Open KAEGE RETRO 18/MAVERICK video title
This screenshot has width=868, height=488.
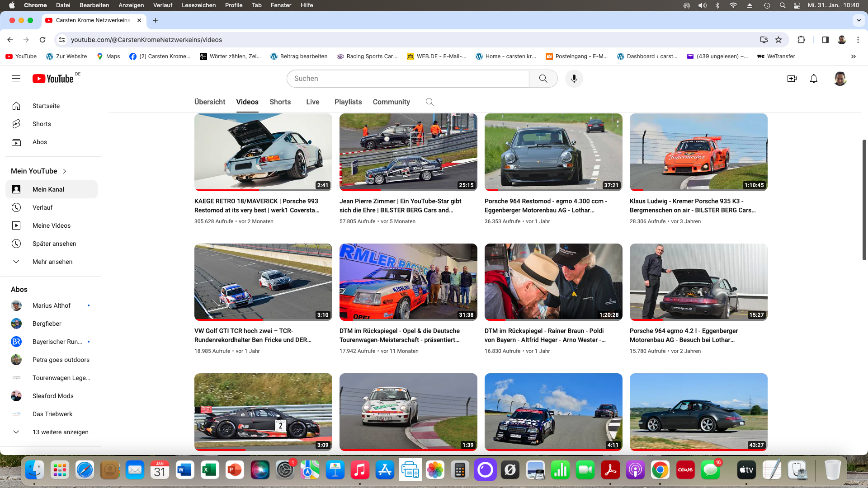pyautogui.click(x=257, y=206)
